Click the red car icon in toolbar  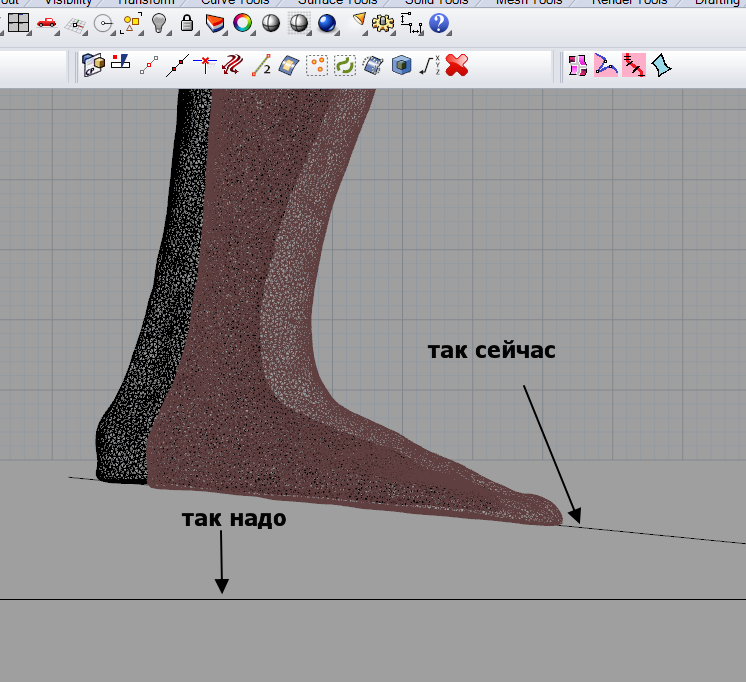pos(46,22)
